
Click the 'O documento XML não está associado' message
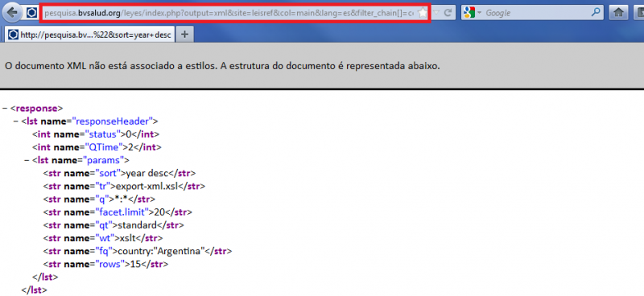[222, 66]
